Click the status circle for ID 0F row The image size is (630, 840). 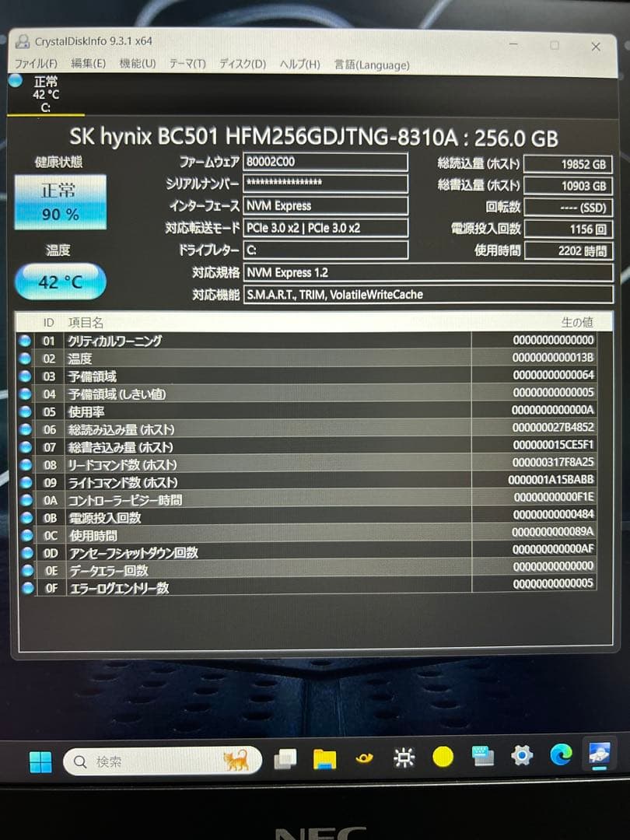[27, 588]
